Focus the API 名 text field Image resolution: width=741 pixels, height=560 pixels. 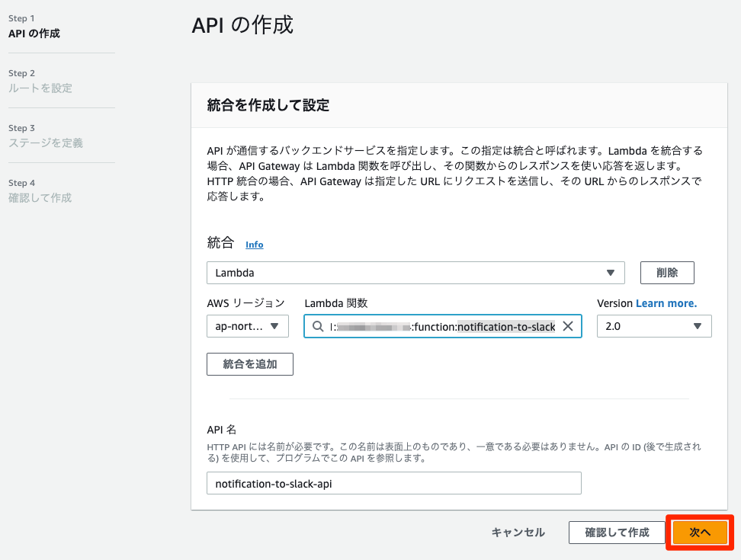pos(393,484)
